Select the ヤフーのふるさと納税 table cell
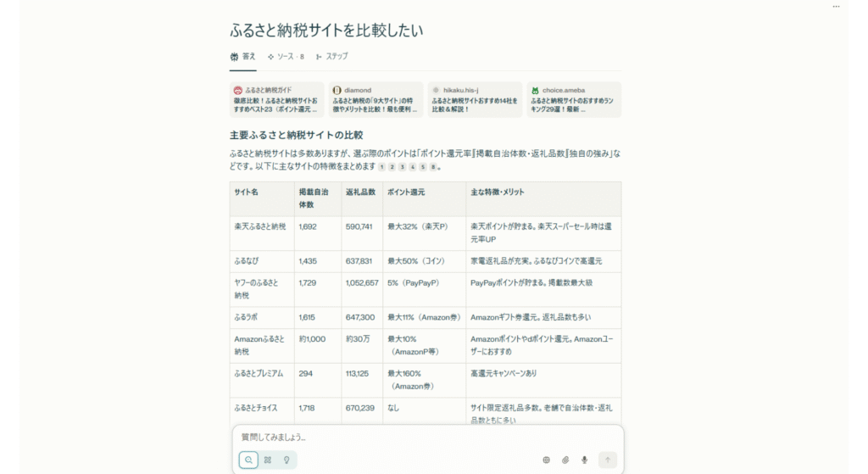The height and width of the screenshot is (474, 868). [x=262, y=290]
